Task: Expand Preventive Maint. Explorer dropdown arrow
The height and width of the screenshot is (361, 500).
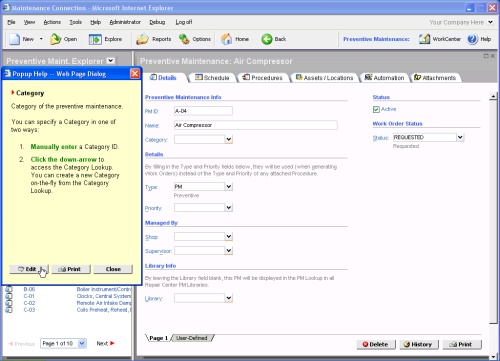Action: 111,61
